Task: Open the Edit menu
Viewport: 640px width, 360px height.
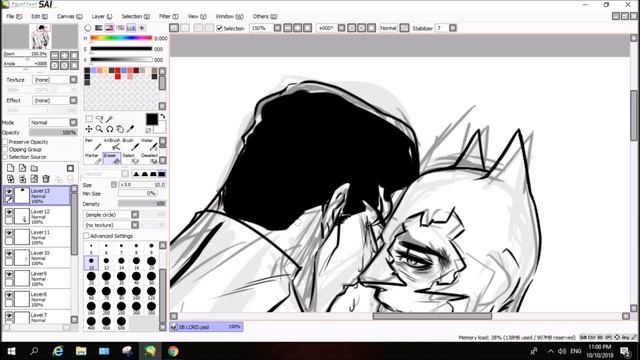Action: pos(39,16)
